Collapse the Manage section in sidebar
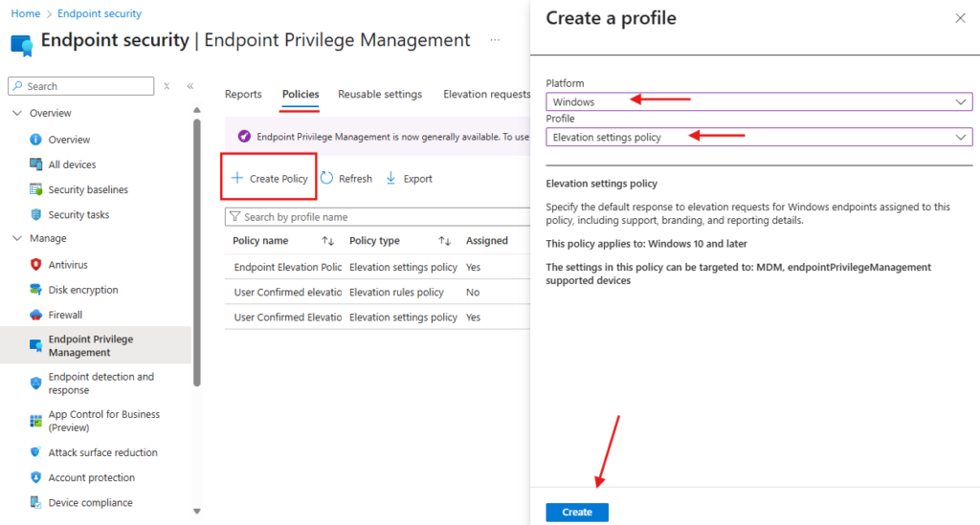The image size is (980, 525). coord(17,238)
